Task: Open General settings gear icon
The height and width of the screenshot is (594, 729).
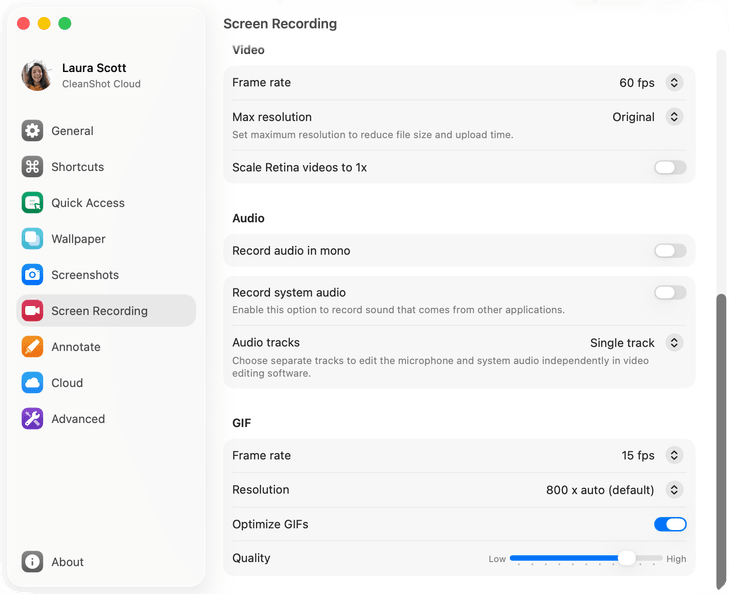Action: point(32,131)
